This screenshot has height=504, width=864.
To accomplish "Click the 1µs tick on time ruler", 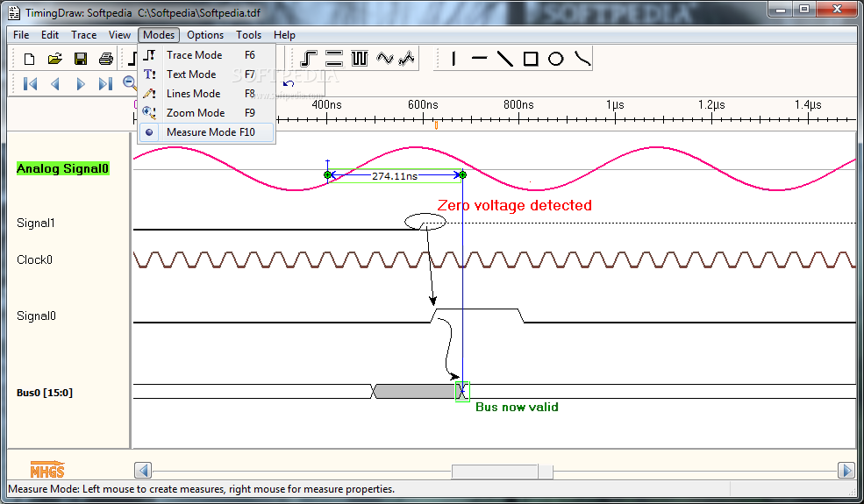I will tap(615, 117).
